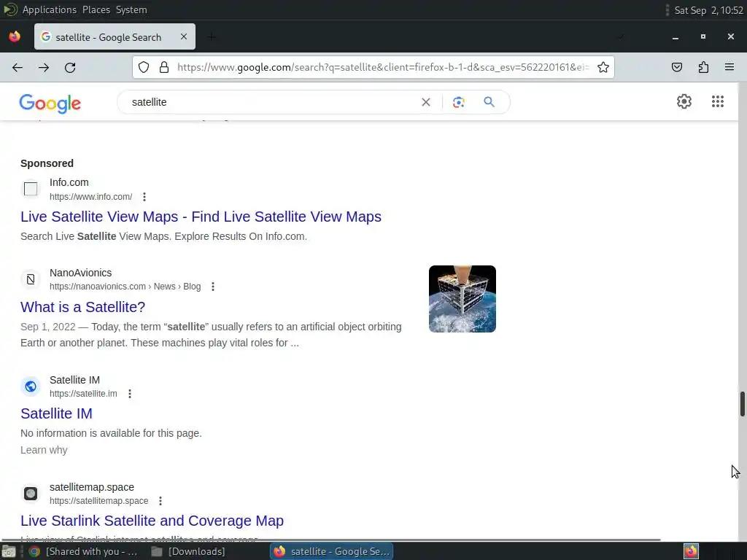Open the Firefox hamburger menu
The image size is (747, 560).
pyautogui.click(x=729, y=67)
